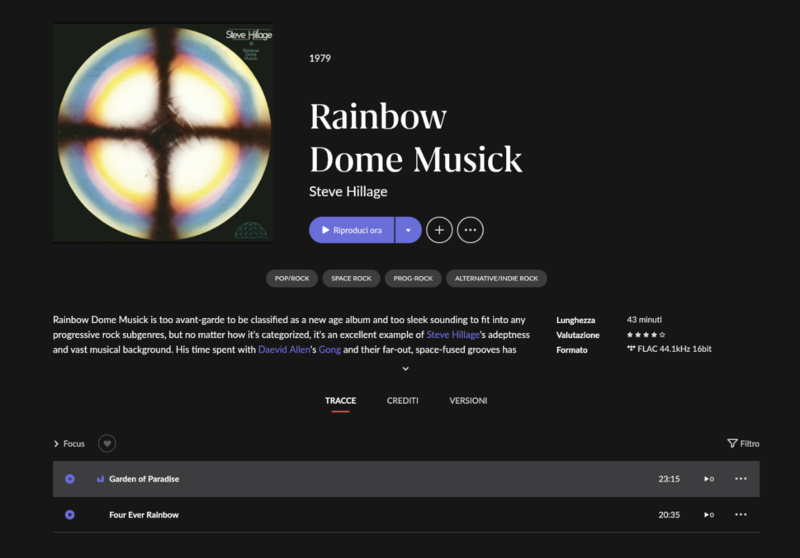Image resolution: width=800 pixels, height=558 pixels.
Task: Play Garden of Paradise track icon
Action: coord(70,479)
